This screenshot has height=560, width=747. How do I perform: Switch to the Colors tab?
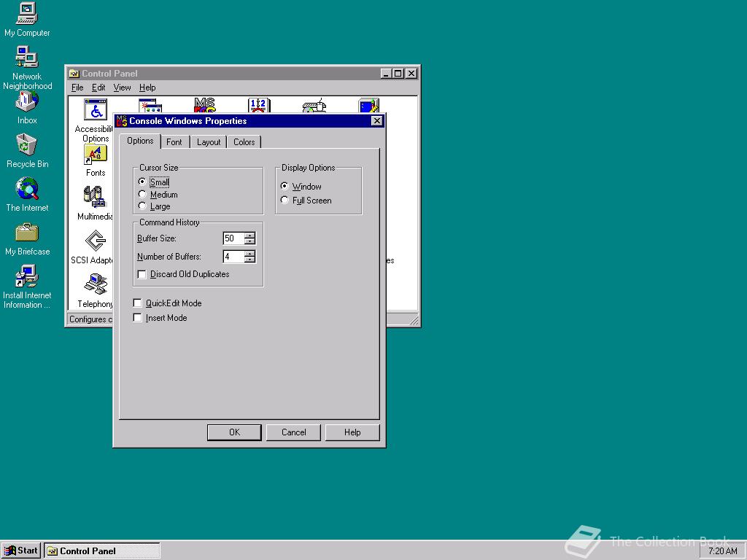click(244, 142)
